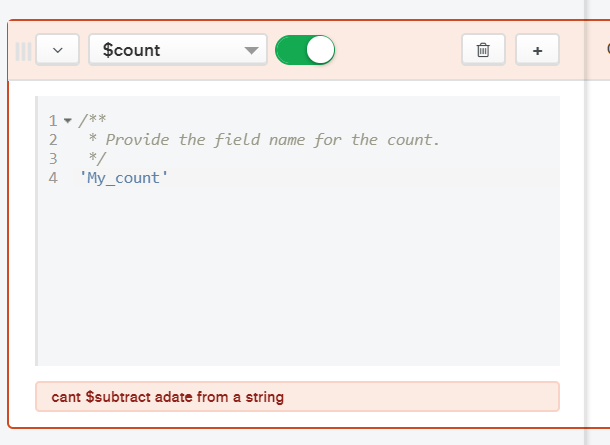
Task: Fold the comment block at line 1
Action: click(x=68, y=121)
